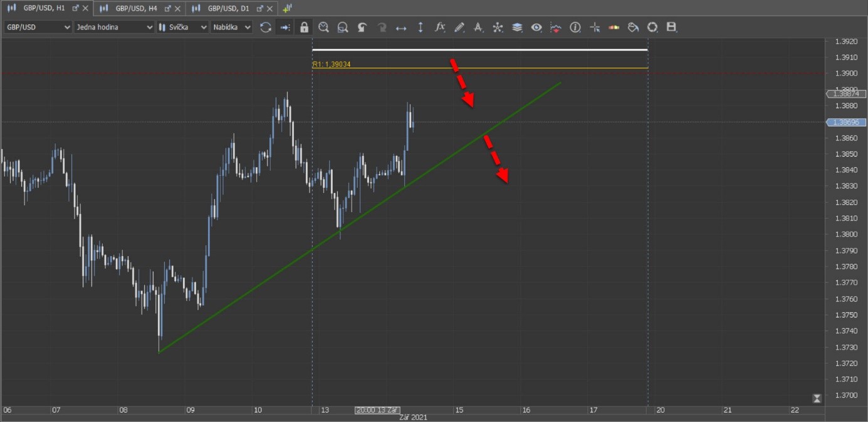The height and width of the screenshot is (422, 868).
Task: Click the R1: 1,39034 resistance line label
Action: coord(332,64)
